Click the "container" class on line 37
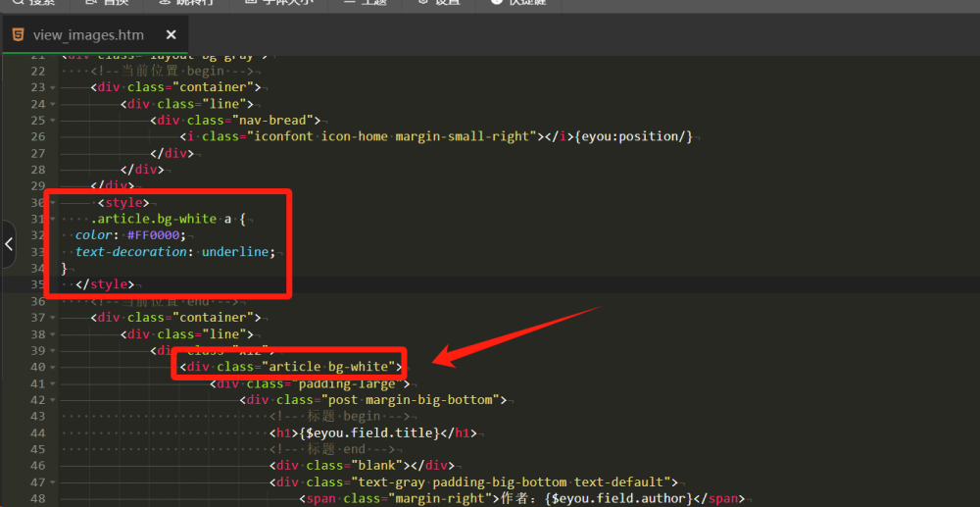Viewport: 980px width, 507px height. (213, 318)
